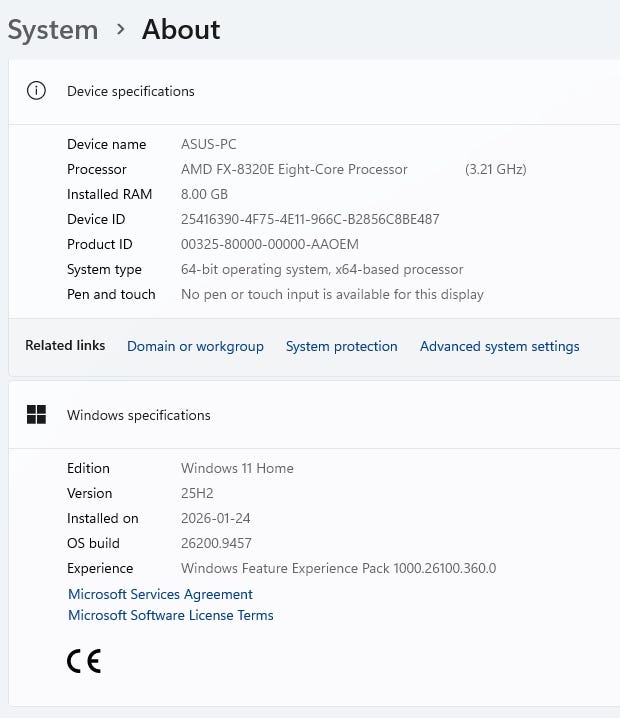This screenshot has width=620, height=718.
Task: Click the 64-bit operating system value
Action: point(322,269)
